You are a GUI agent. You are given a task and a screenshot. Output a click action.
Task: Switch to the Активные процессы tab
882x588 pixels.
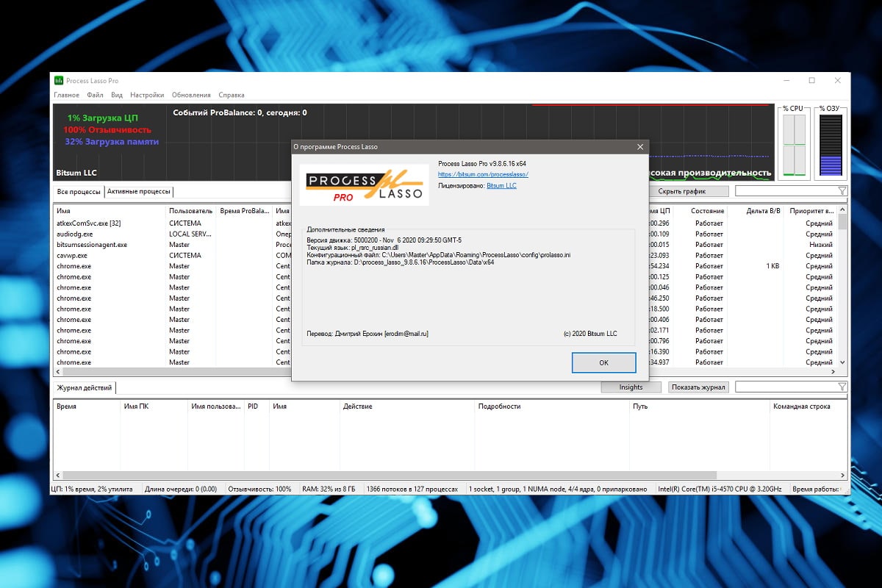tap(139, 192)
